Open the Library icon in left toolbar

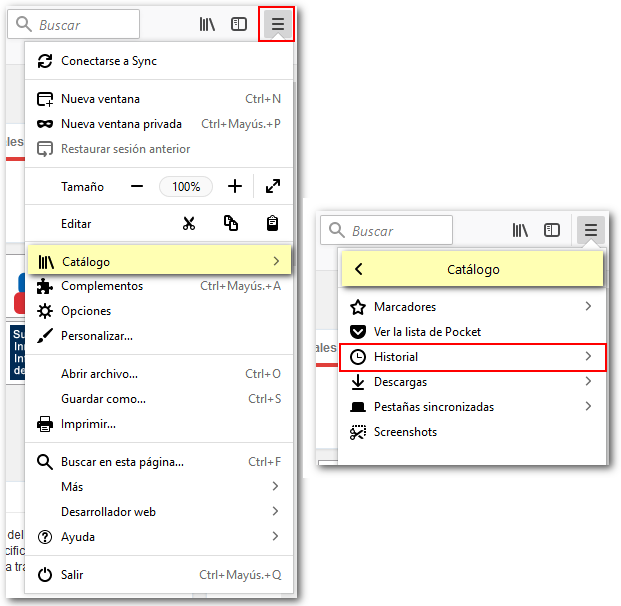pyautogui.click(x=207, y=24)
